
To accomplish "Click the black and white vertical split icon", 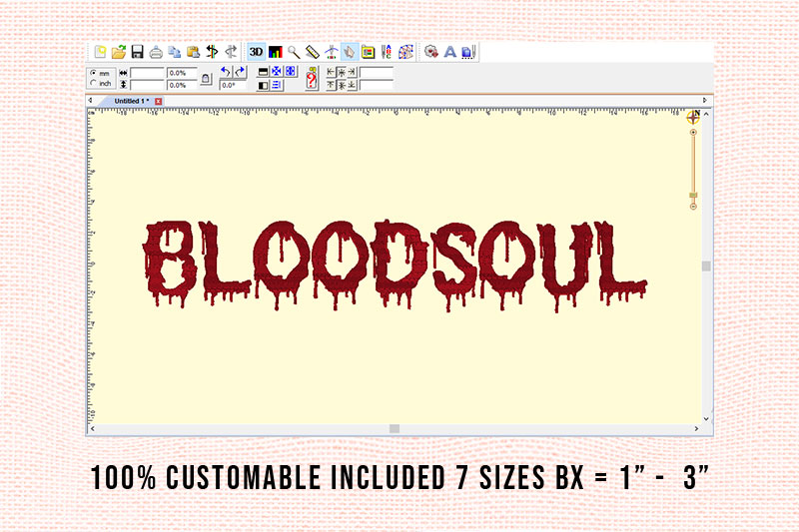I will [x=263, y=86].
